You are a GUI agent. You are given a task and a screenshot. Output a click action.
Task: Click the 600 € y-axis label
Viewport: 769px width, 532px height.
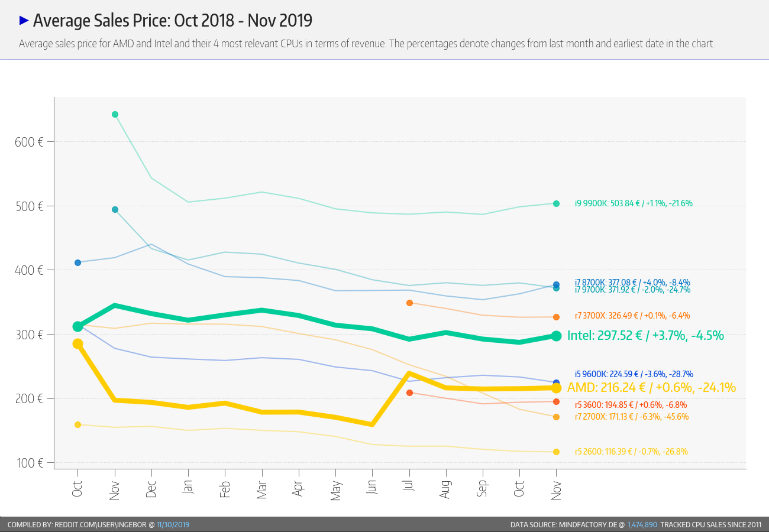click(29, 142)
